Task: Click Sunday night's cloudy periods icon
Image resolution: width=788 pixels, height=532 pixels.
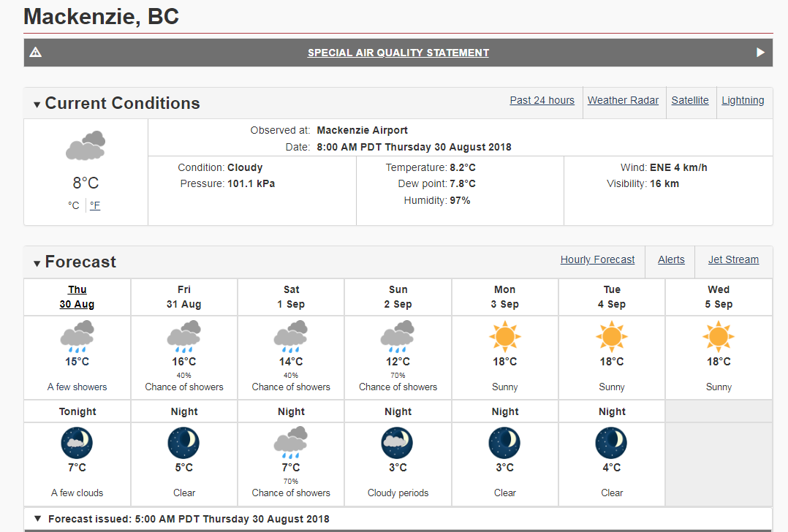Action: click(398, 443)
